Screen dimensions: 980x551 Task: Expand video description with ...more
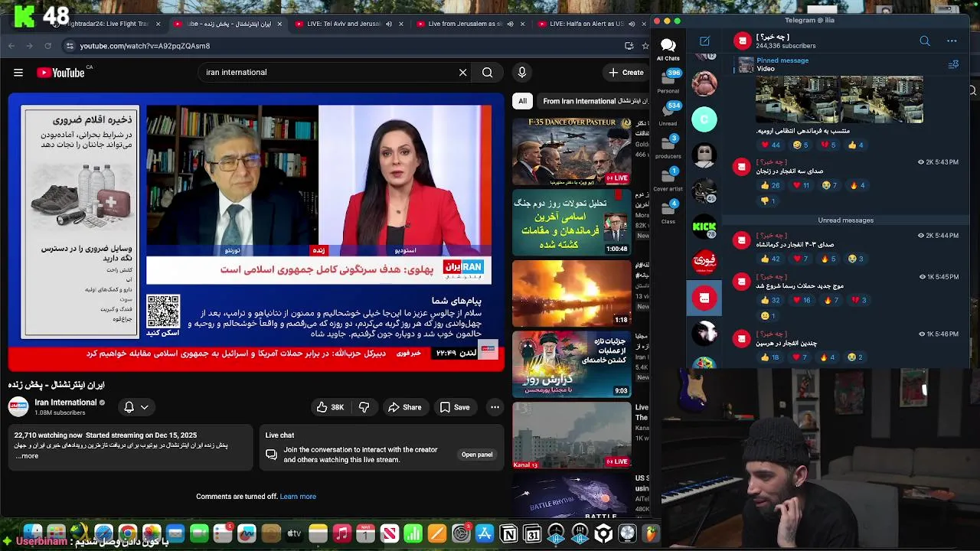pyautogui.click(x=27, y=456)
